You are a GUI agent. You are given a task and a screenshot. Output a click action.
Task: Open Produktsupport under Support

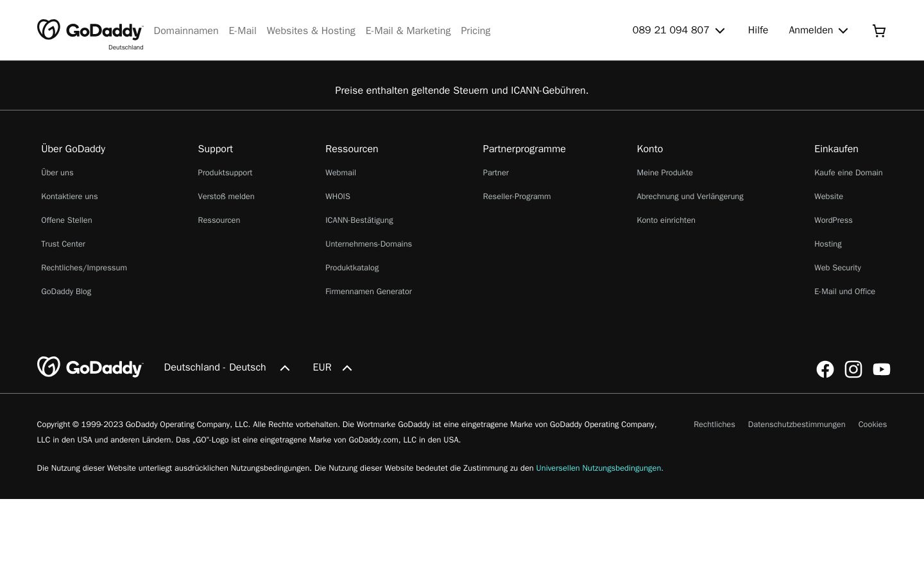tap(225, 173)
